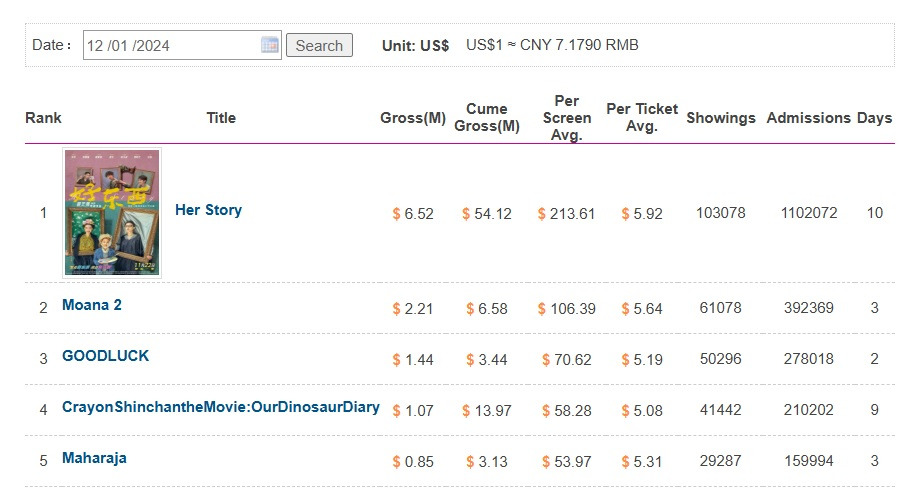
Task: Click the date input field
Action: click(170, 45)
